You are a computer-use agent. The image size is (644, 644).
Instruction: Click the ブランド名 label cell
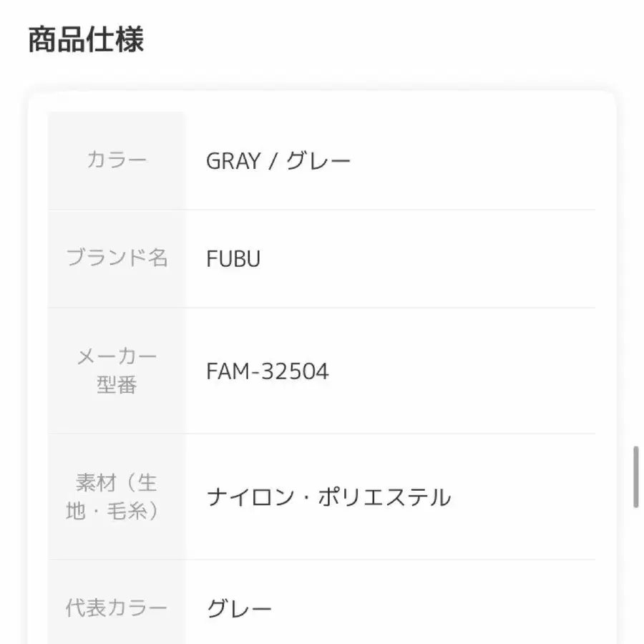point(117,258)
